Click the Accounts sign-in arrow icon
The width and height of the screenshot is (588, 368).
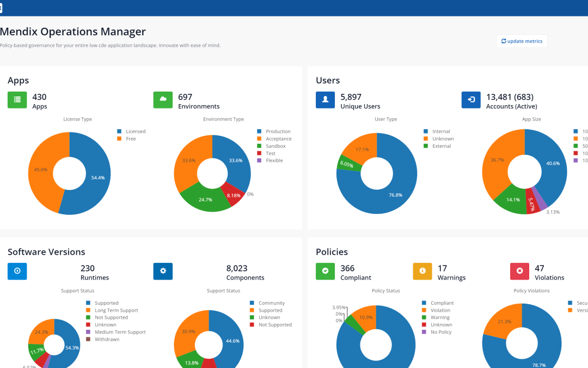coord(471,100)
